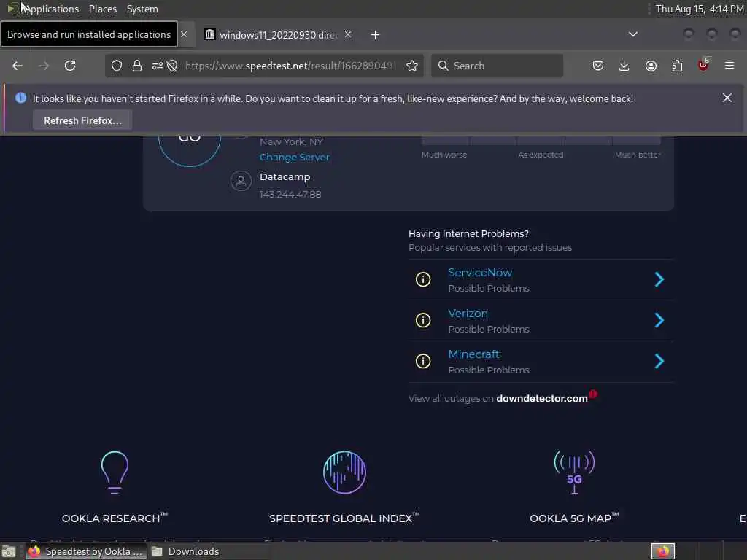Click the Datacamp provider user icon
Image resolution: width=747 pixels, height=560 pixels.
(x=241, y=181)
